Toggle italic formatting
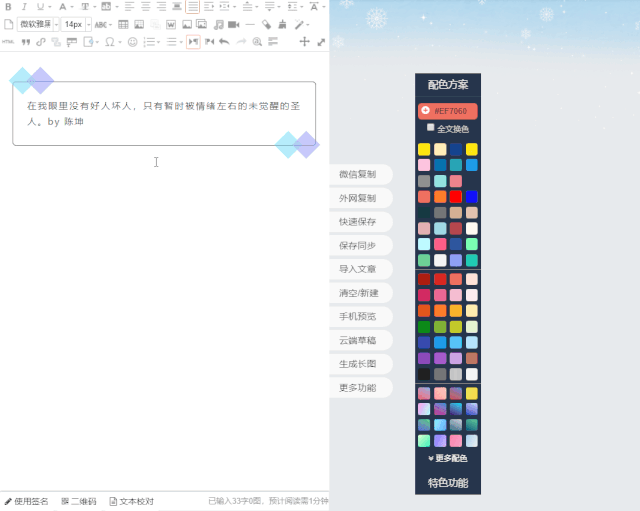This screenshot has height=511, width=640. [x=24, y=7]
